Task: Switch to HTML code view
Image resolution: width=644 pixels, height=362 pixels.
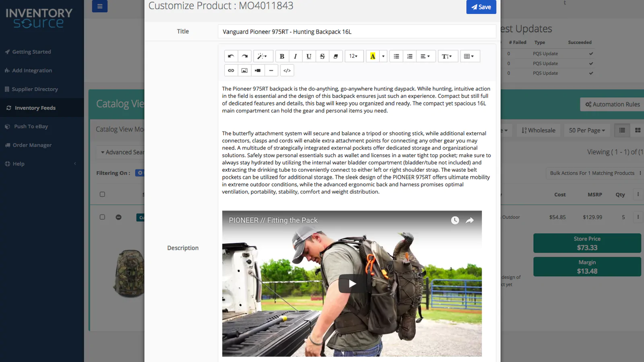Action: [x=287, y=70]
